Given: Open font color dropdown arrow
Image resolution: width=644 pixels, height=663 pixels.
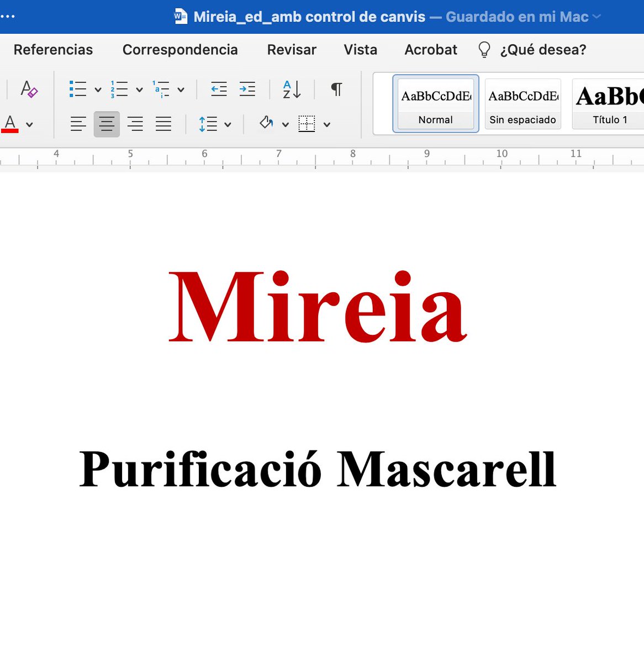Looking at the screenshot, I should [x=29, y=125].
